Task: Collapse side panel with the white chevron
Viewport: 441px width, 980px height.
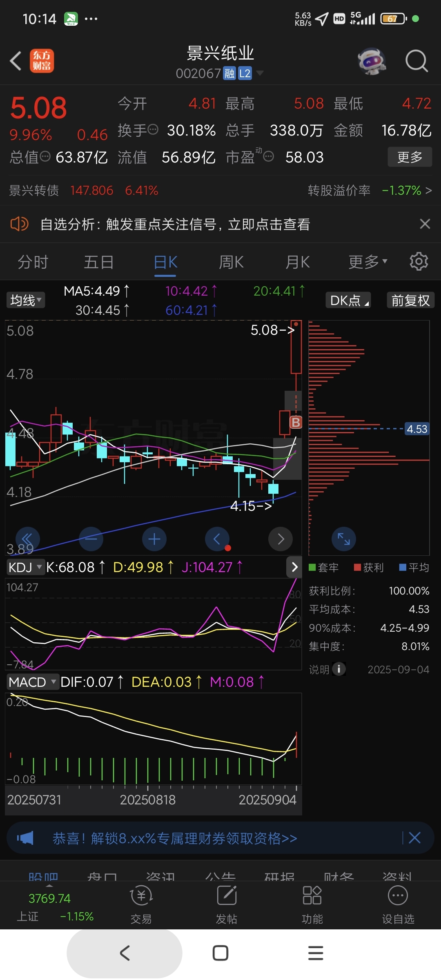Action: 294,567
